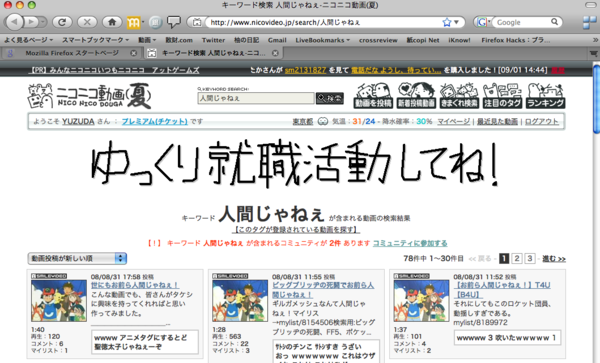Click the Nico Nico keyword search field
Viewport: 600px width, 363px height.
point(256,98)
